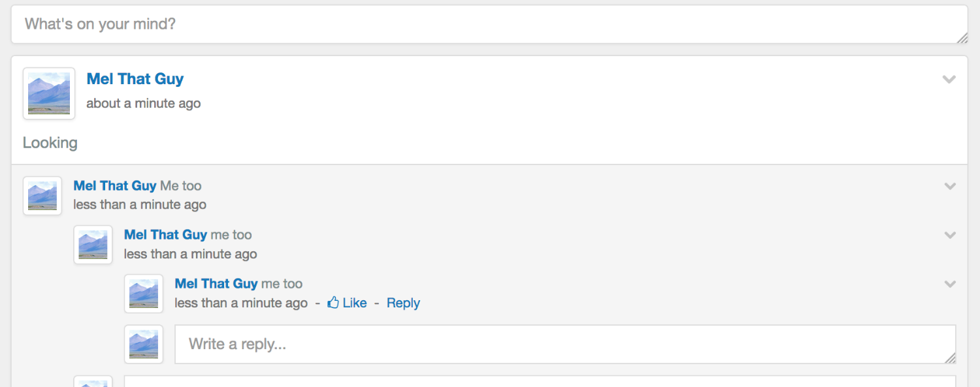Click the reply field's resize grip

click(951, 358)
